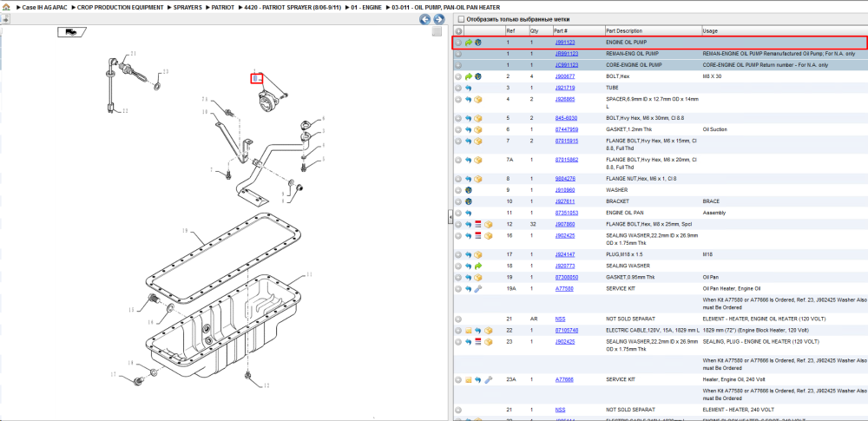
Task: Click the package icon in J924147 PLUG row
Action: 477,255
